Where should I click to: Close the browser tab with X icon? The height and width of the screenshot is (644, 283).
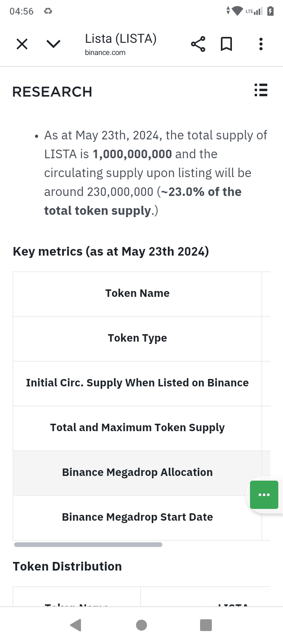(x=22, y=44)
